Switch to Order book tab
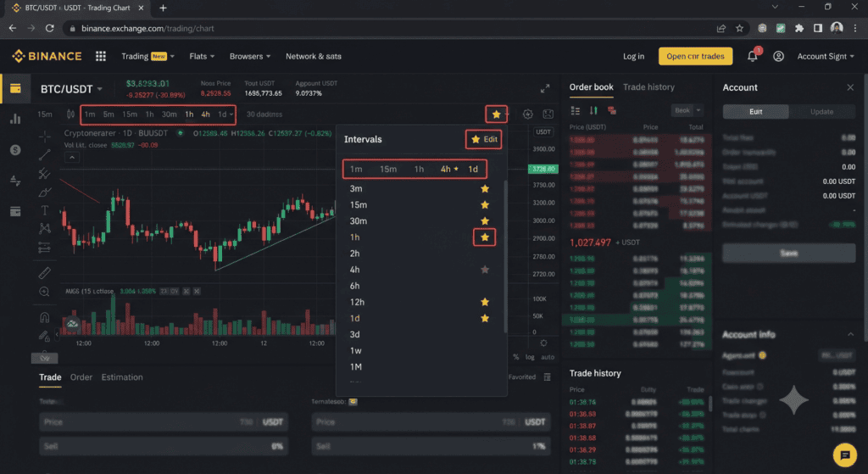 pos(591,87)
